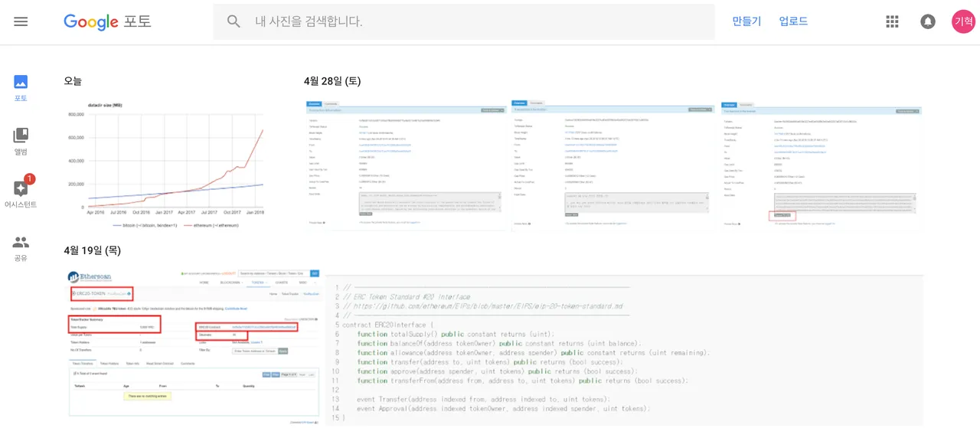Open 앨범 in the sidebar
980x428 pixels.
coord(21,142)
